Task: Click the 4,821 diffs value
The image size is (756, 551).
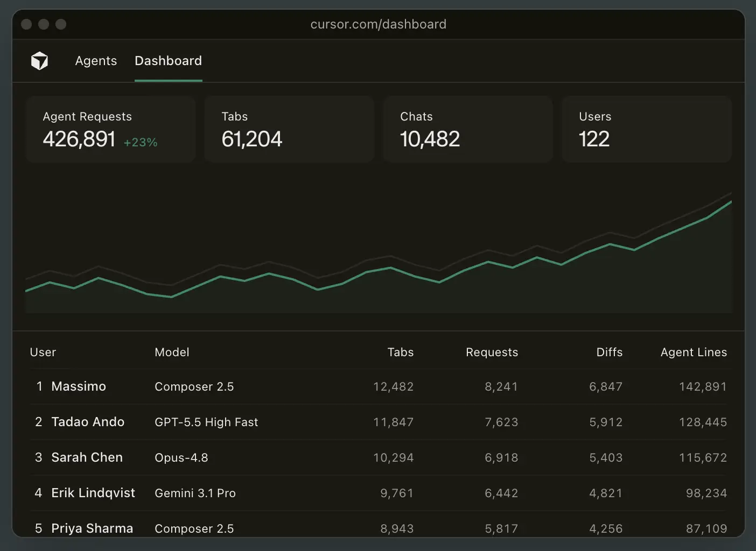Action: coord(606,493)
